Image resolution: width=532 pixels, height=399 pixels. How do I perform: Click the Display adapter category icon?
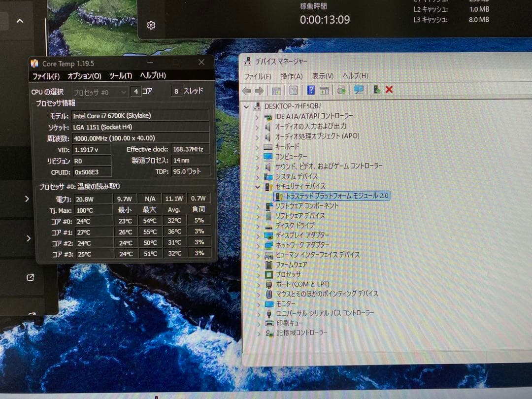point(269,235)
